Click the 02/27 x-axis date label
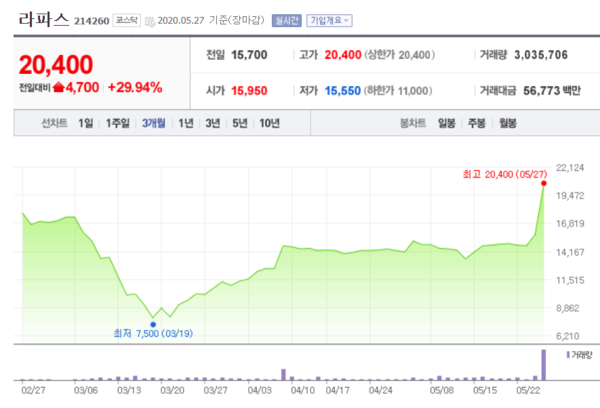The image size is (600, 408). pos(33,390)
